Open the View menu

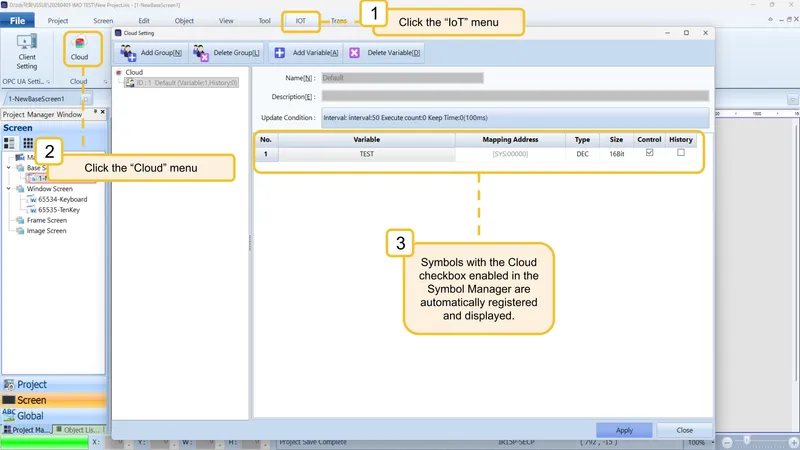[x=226, y=21]
